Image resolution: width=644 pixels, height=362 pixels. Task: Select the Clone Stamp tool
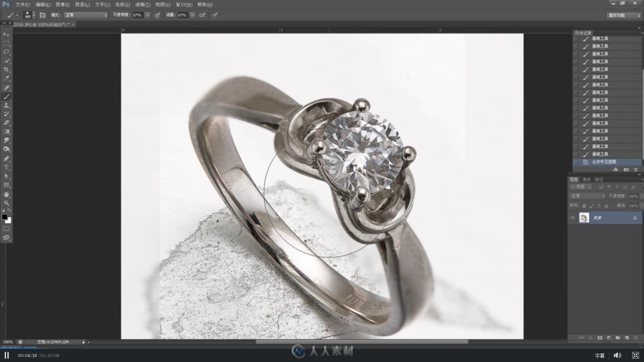click(6, 105)
